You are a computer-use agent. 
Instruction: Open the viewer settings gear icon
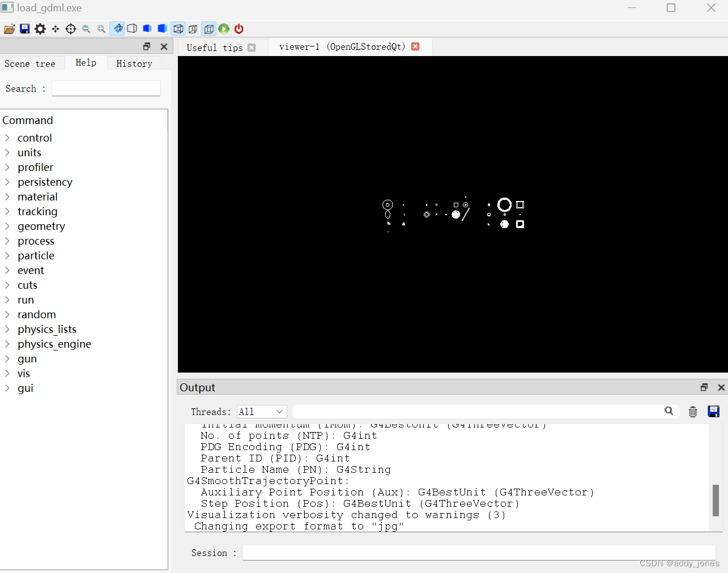tap(40, 28)
